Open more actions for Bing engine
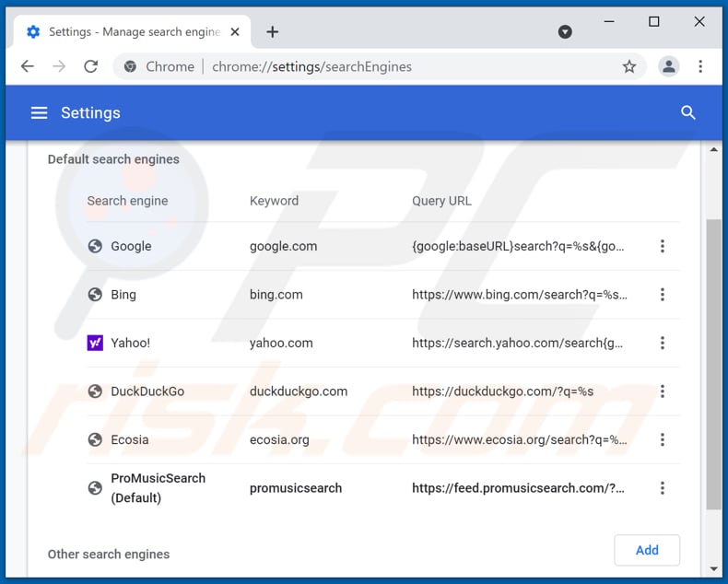 click(662, 295)
